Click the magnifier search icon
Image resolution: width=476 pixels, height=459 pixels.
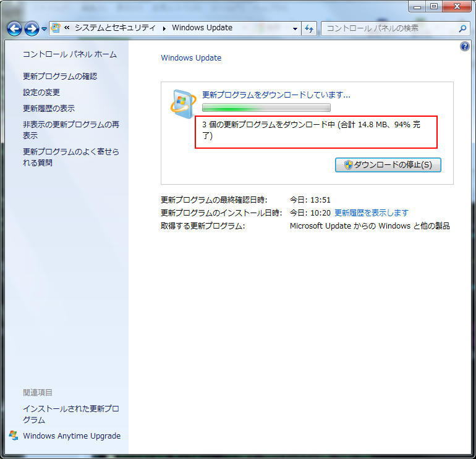pyautogui.click(x=462, y=28)
